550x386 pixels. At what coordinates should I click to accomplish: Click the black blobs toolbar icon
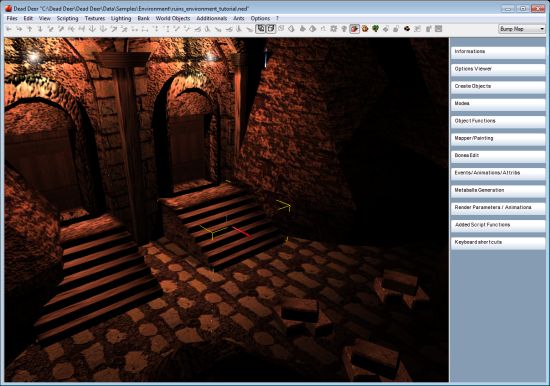tap(407, 29)
